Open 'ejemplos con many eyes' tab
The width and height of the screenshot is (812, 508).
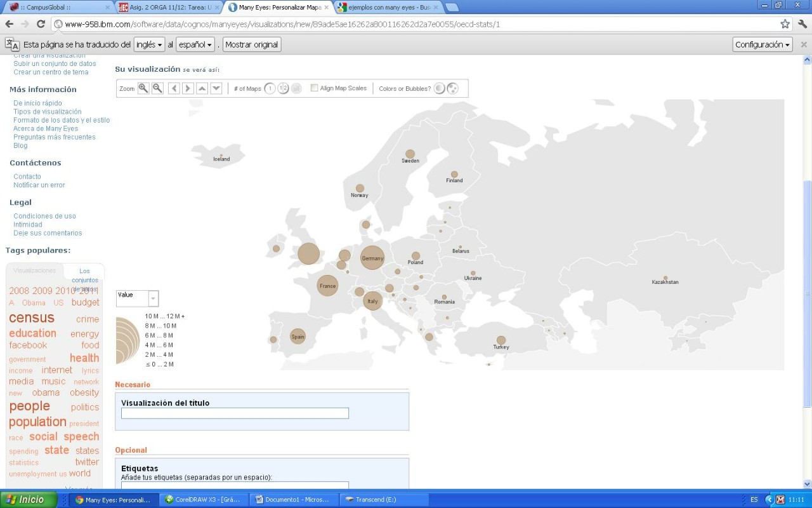click(387, 8)
